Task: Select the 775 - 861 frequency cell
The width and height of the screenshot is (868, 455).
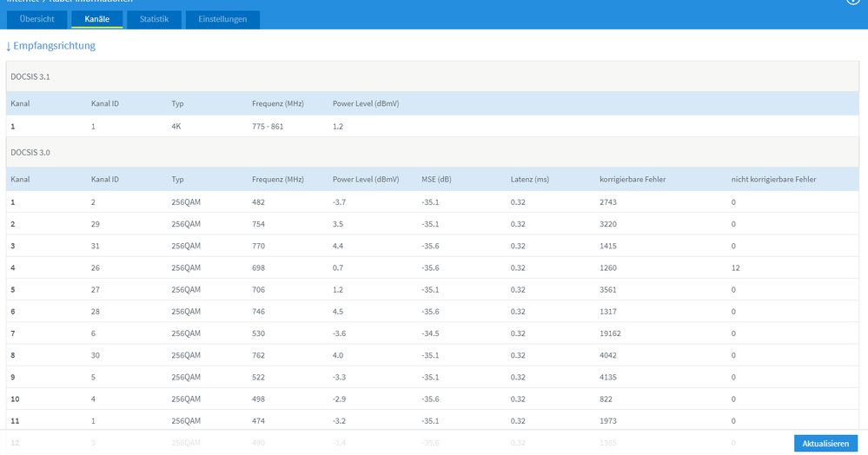Action: click(x=268, y=126)
